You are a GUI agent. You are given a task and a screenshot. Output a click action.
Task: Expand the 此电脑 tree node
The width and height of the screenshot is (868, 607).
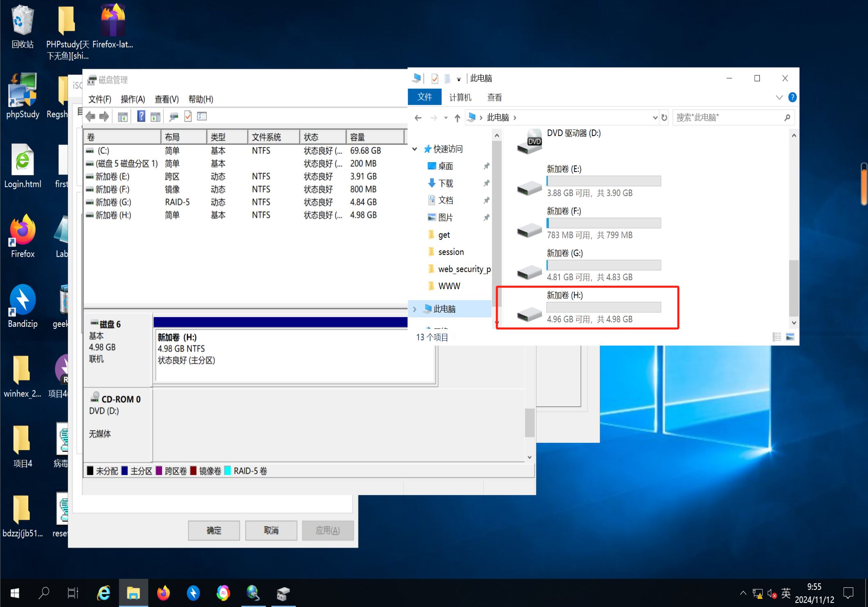point(415,309)
